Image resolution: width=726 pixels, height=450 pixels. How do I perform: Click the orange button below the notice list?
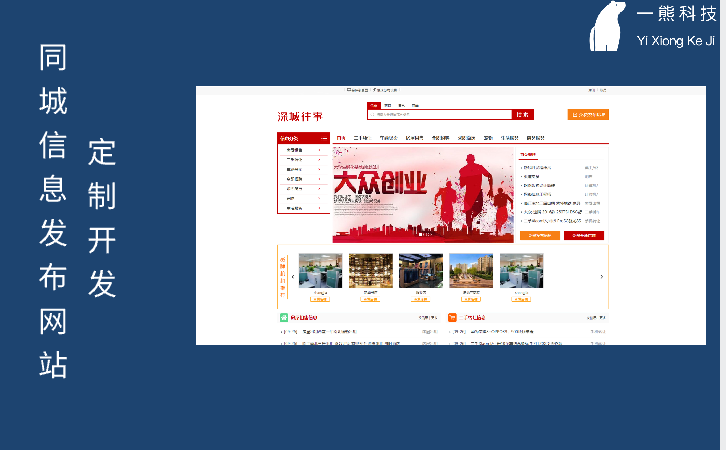point(540,235)
